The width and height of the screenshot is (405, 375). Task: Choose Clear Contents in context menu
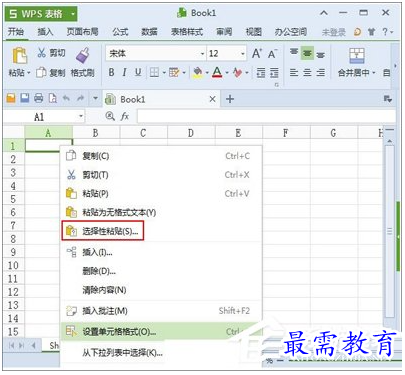[x=161, y=290]
